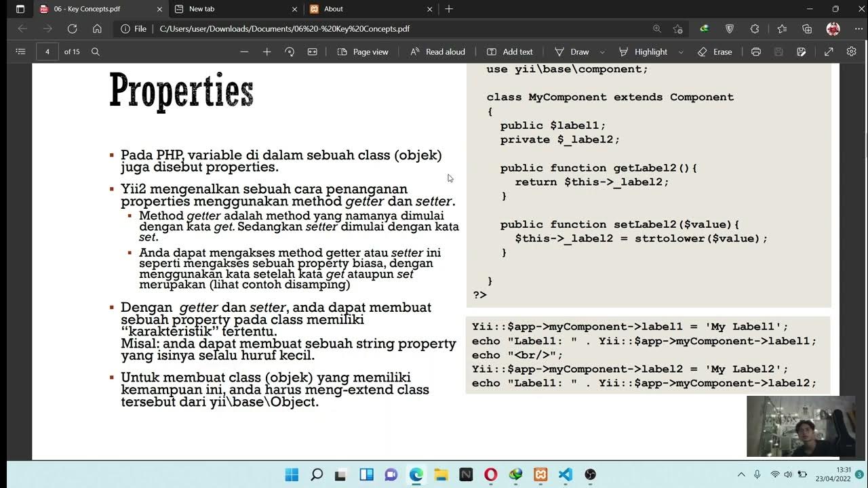
Task: Open a new browser tab
Action: [449, 9]
